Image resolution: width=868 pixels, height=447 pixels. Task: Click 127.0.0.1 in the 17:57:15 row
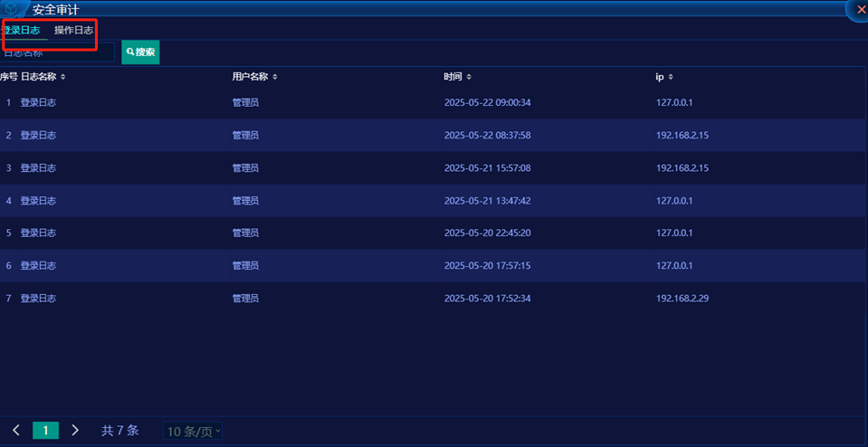(x=675, y=265)
